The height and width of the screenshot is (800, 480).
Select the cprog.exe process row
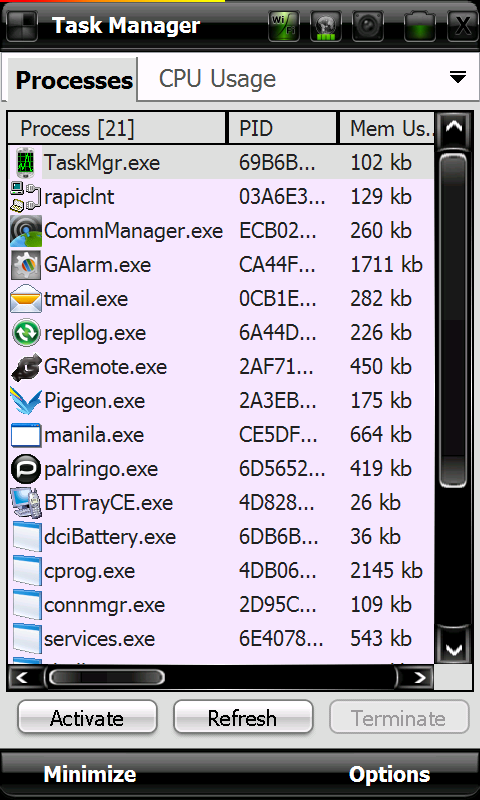tap(221, 571)
